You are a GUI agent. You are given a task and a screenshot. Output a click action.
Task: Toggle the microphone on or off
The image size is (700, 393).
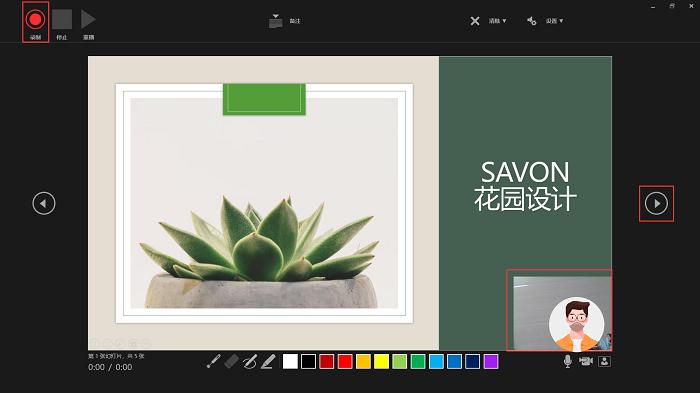click(567, 361)
